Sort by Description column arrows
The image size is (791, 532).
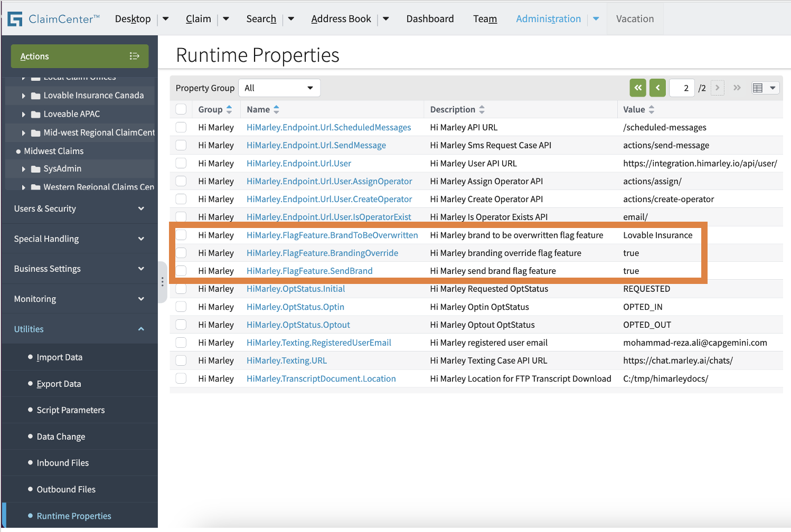pos(482,109)
